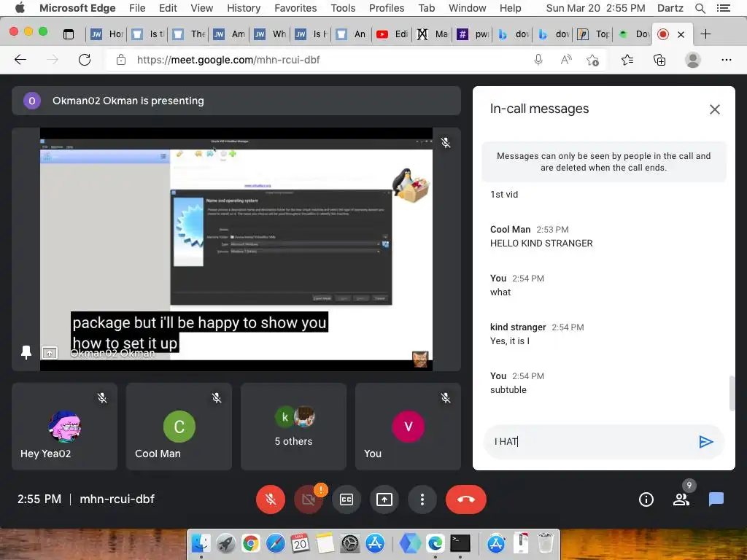The image size is (747, 560).
Task: Click the Present now button
Action: 384,499
